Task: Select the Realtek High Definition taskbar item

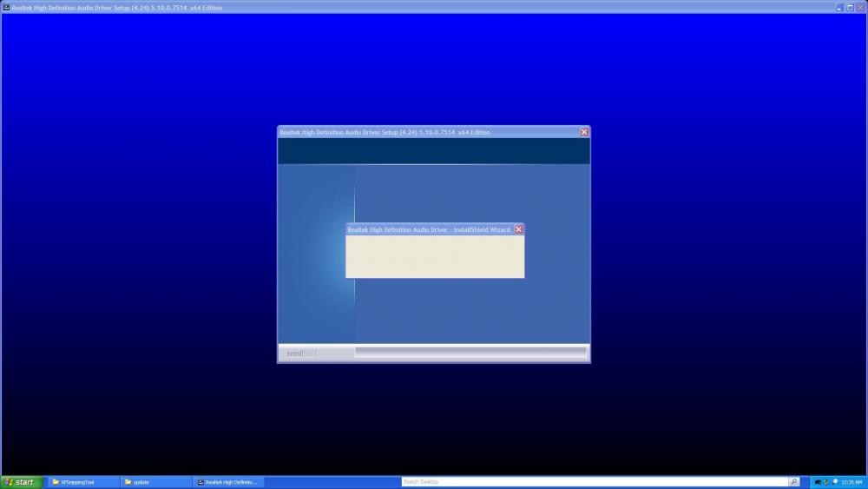Action: click(228, 482)
